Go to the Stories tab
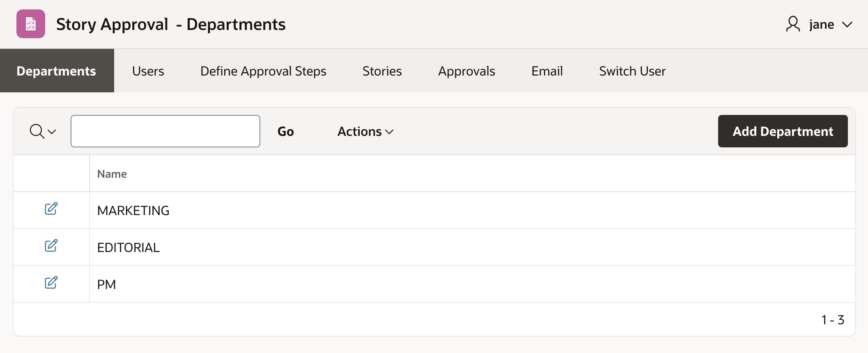 point(382,71)
